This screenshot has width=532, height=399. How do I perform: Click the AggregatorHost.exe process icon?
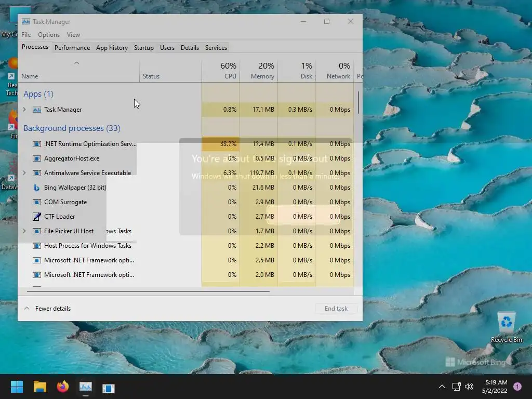tap(37, 158)
